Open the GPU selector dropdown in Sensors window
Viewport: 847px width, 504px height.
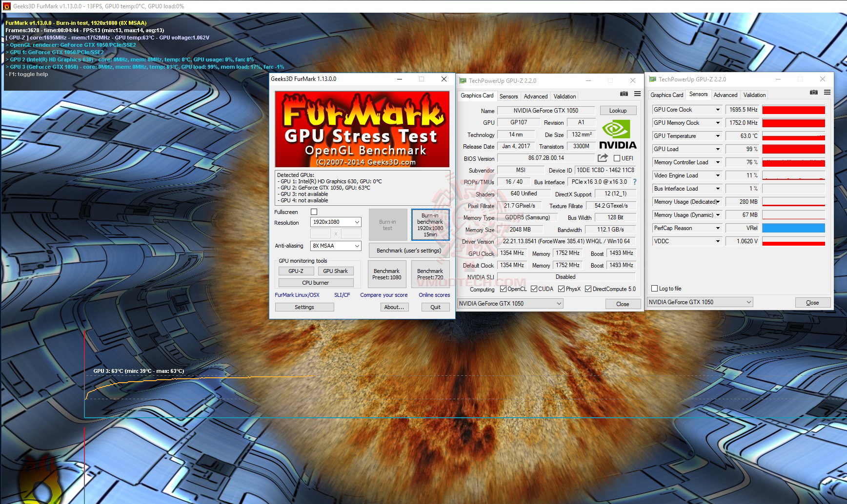700,302
